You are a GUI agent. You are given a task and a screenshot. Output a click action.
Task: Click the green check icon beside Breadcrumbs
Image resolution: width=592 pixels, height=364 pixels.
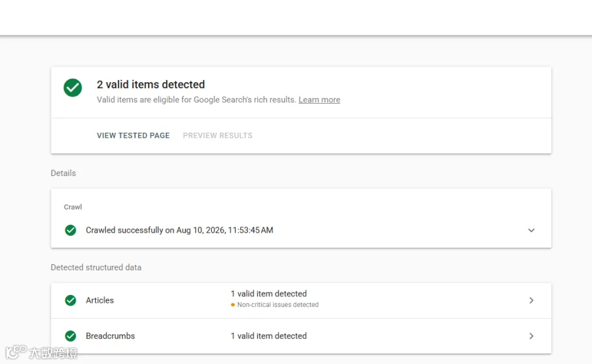tap(70, 336)
